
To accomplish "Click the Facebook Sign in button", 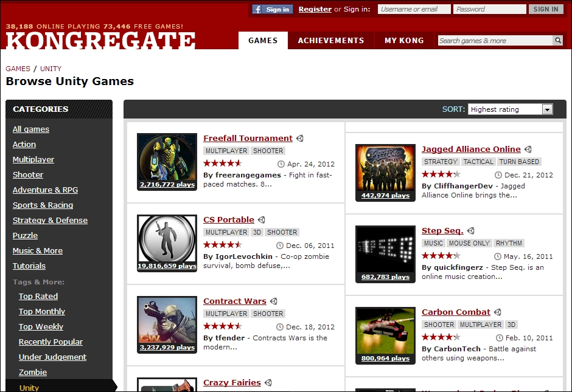I will [x=273, y=10].
